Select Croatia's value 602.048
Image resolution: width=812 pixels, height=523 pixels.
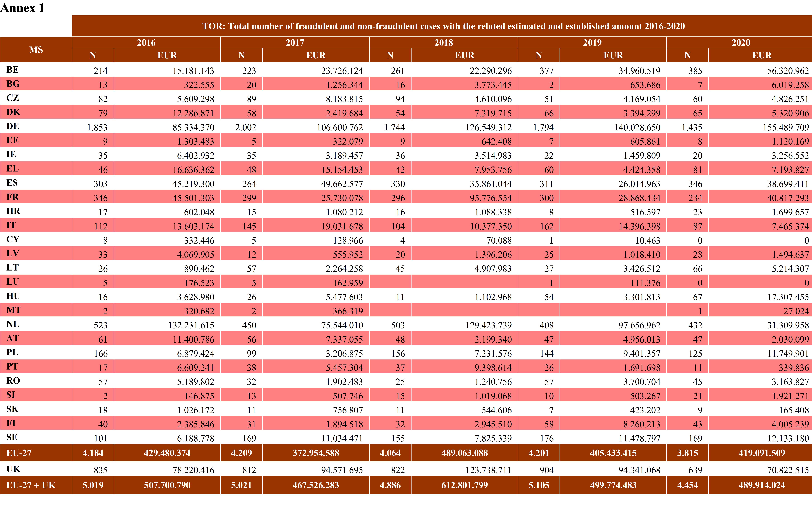click(199, 212)
